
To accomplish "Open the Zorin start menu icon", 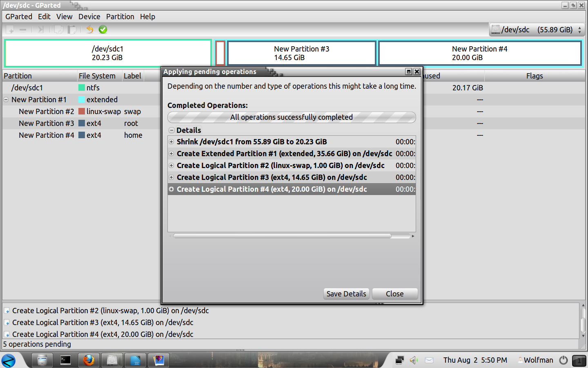I will tap(9, 361).
